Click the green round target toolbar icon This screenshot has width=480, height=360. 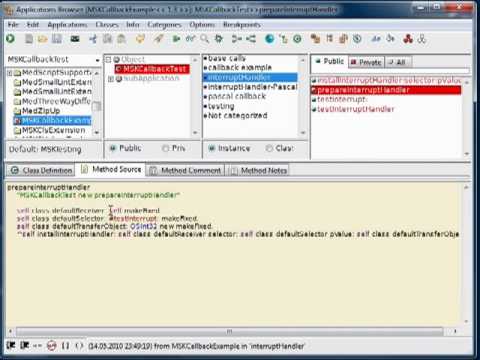(x=297, y=39)
